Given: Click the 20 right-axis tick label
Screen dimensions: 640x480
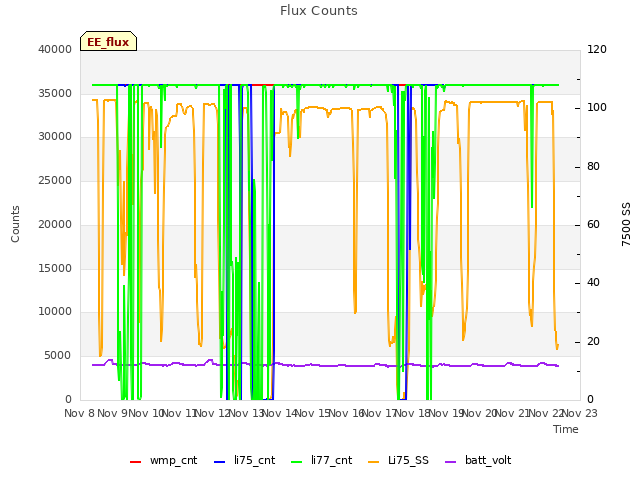Looking at the screenshot, I should click(593, 341).
